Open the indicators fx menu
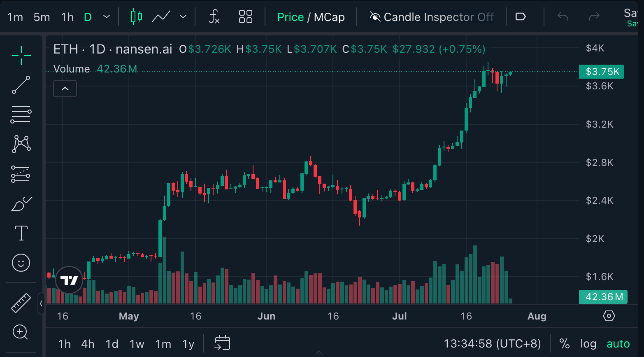Screen dimensions: 644x357 [214, 17]
